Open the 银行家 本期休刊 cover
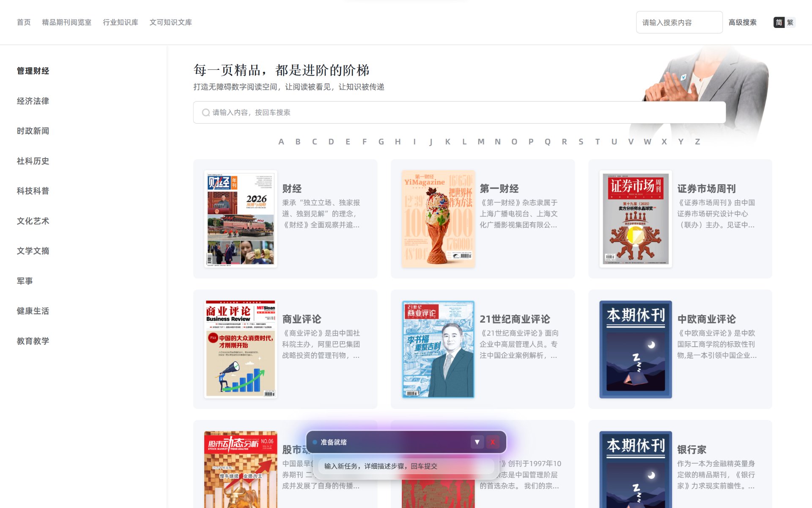 pos(636,469)
